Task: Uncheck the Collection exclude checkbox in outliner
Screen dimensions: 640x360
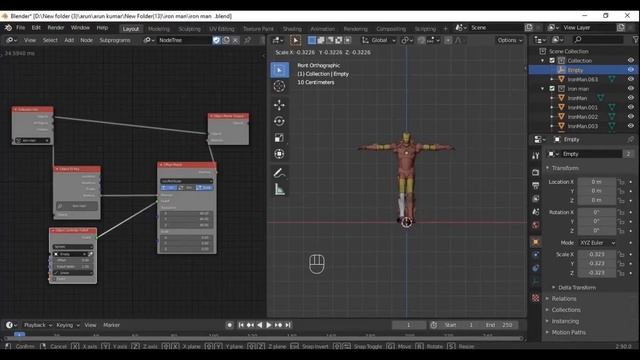Action: tap(552, 60)
